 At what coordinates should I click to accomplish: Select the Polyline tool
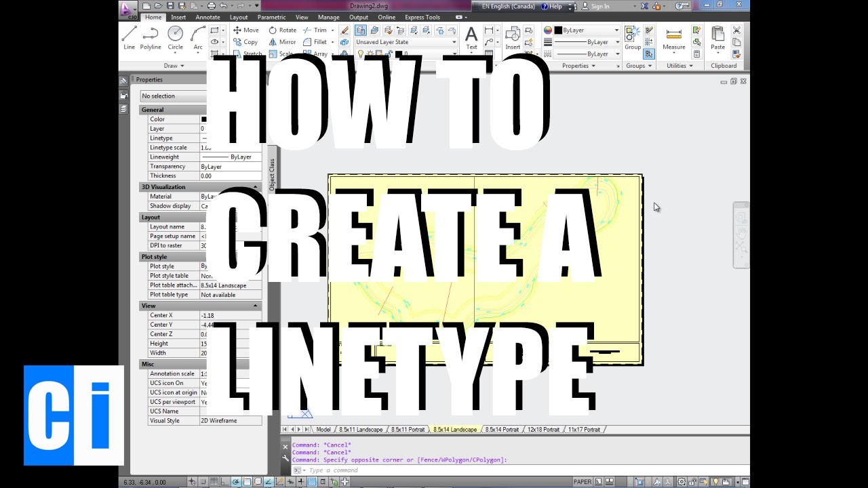pyautogui.click(x=151, y=38)
